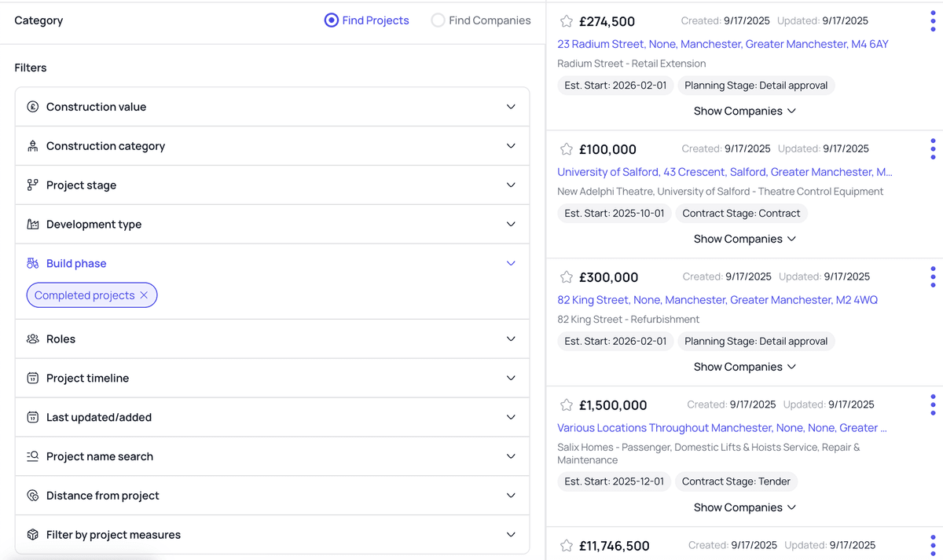Show Companies for 82 King Street project
The image size is (943, 560).
[x=744, y=367]
